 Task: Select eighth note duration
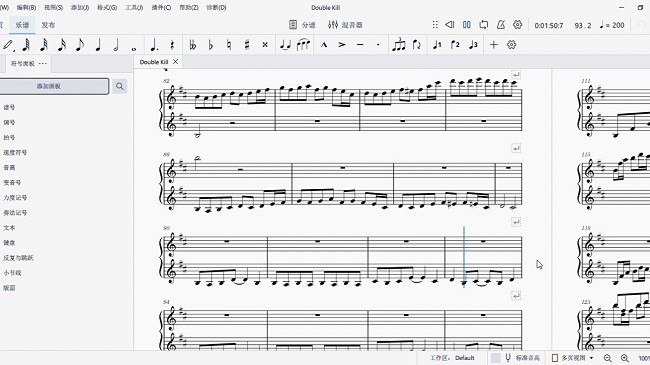pos(80,45)
